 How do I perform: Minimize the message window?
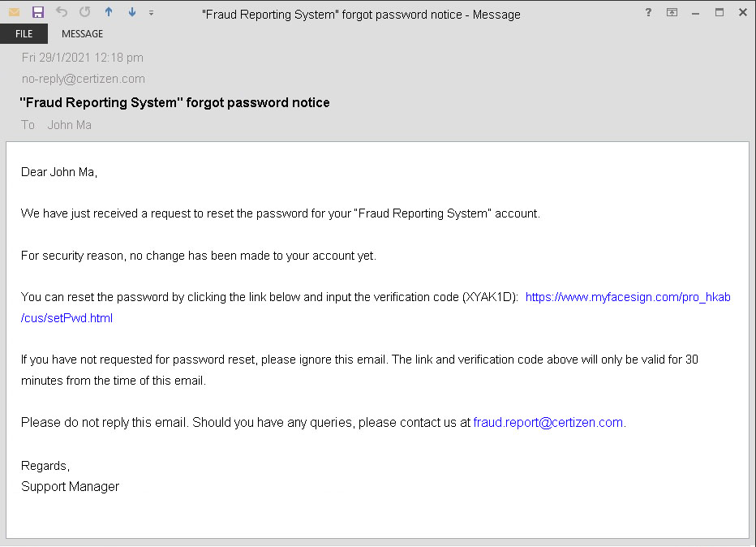click(695, 13)
